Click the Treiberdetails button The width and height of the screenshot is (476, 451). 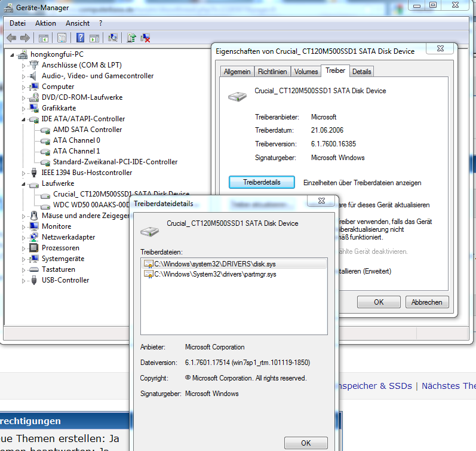point(262,182)
